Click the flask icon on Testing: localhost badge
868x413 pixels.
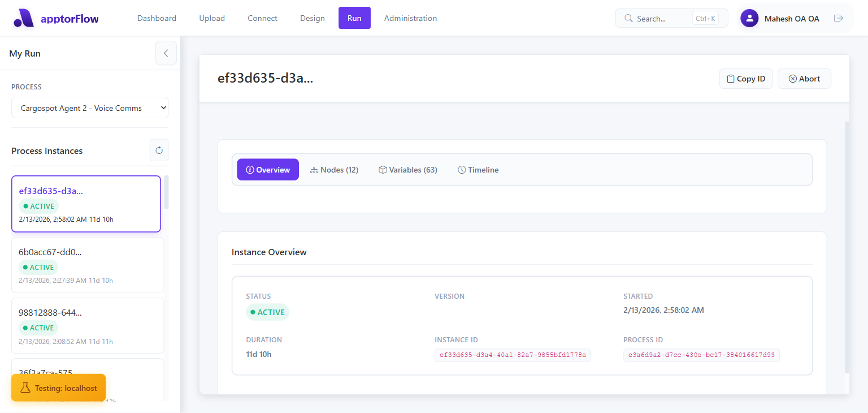25,388
